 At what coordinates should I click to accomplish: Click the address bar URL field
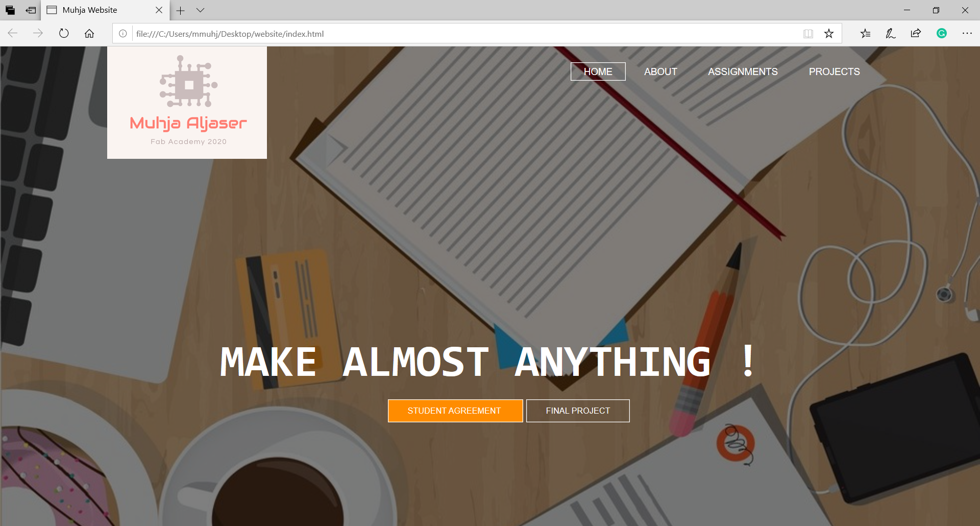tap(464, 34)
